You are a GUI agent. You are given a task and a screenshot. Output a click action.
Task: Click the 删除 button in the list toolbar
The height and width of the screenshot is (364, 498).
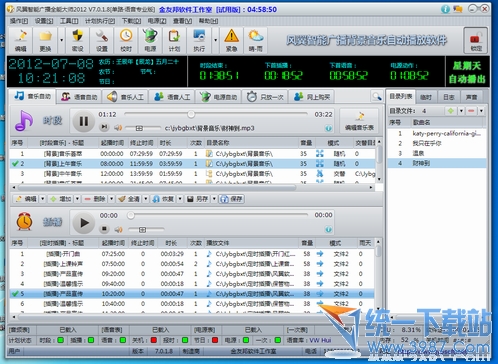point(95,199)
